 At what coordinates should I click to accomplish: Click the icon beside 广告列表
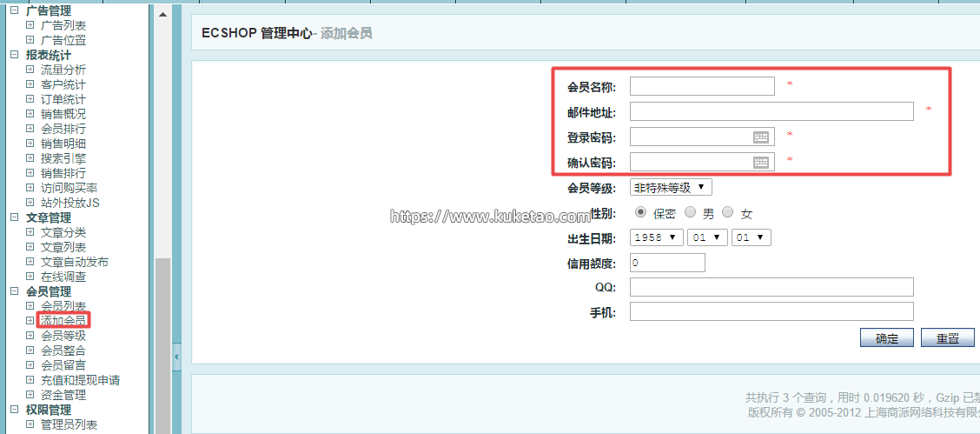tap(30, 25)
